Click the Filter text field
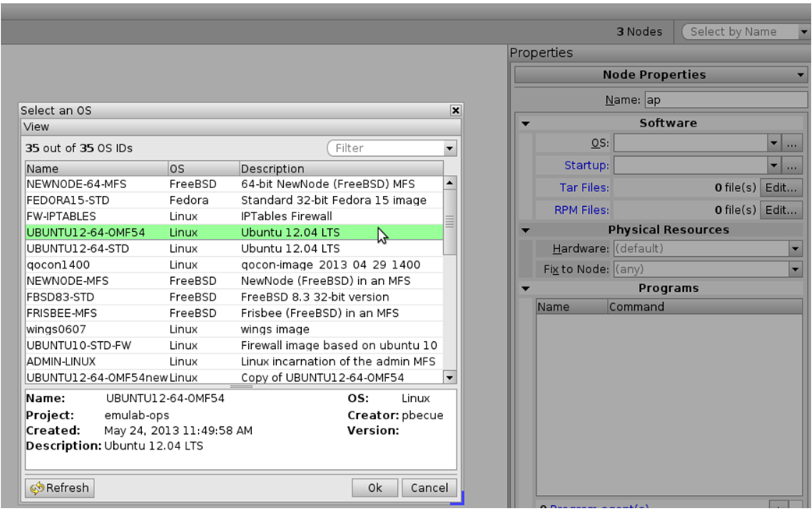Screen dimensions: 812x509 (x=385, y=148)
